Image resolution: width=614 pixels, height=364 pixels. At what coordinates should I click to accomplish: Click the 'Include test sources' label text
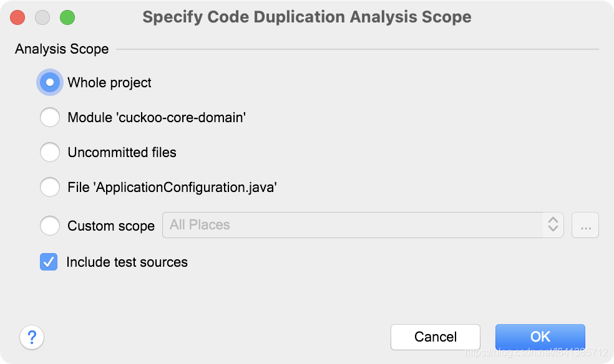[x=127, y=262]
